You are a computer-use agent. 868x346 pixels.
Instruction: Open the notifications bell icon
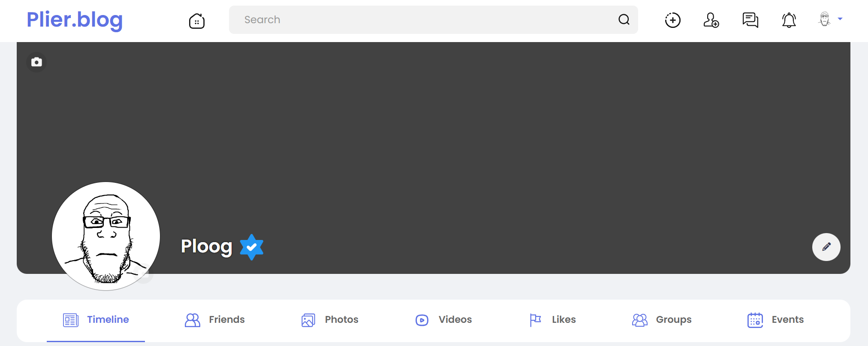pyautogui.click(x=789, y=20)
